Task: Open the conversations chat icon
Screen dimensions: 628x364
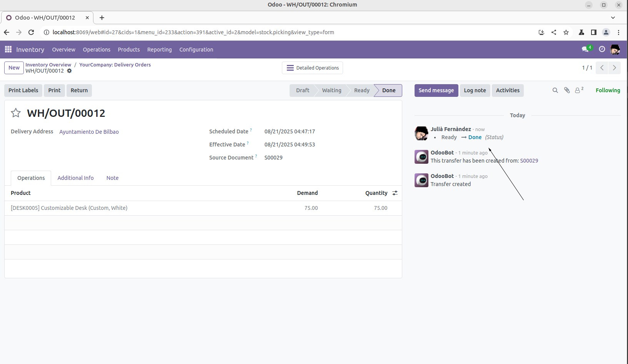Action: click(585, 49)
